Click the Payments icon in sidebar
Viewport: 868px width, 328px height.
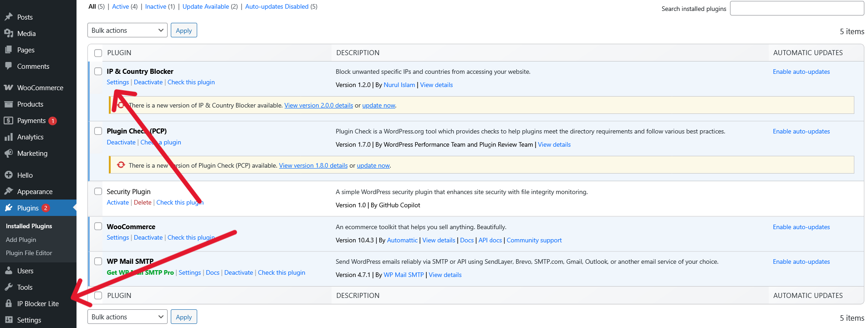(x=9, y=121)
